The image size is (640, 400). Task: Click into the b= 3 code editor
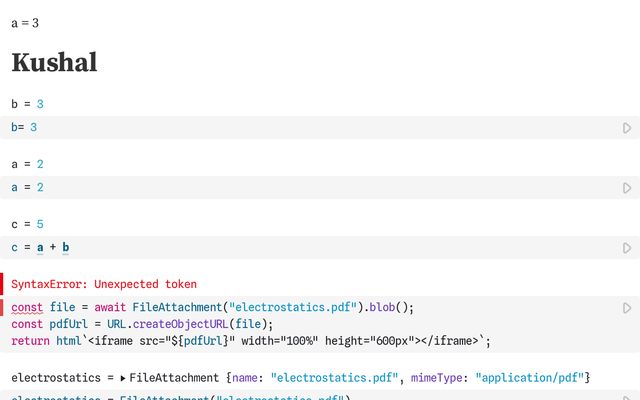tap(310, 127)
